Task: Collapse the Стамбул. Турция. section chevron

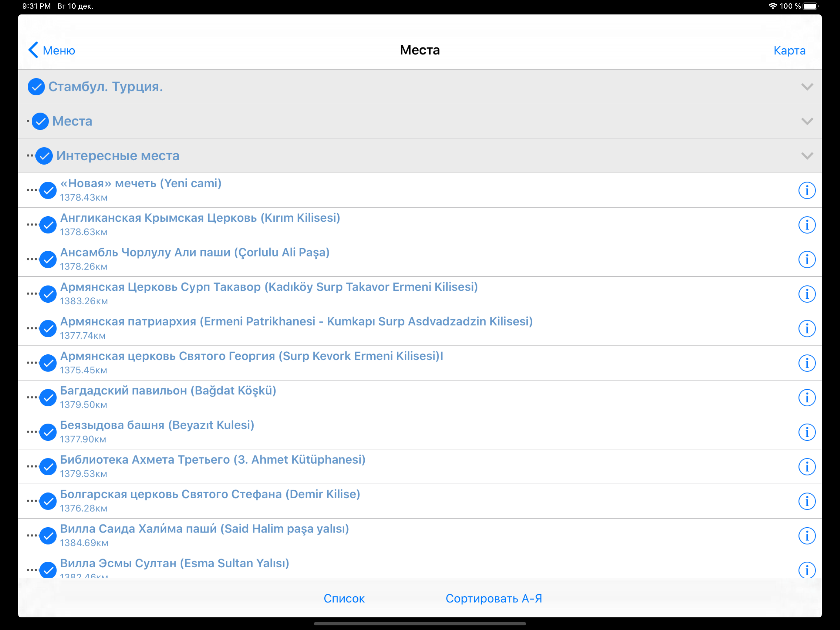Action: (806, 87)
